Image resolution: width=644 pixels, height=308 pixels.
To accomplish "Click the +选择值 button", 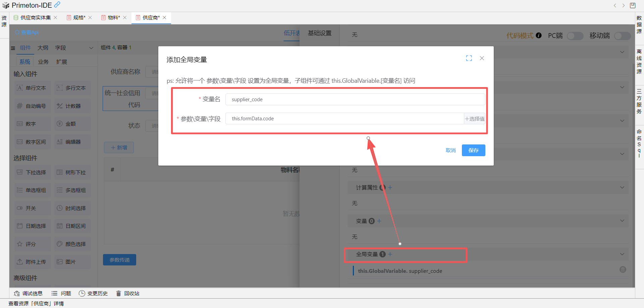I will (475, 119).
